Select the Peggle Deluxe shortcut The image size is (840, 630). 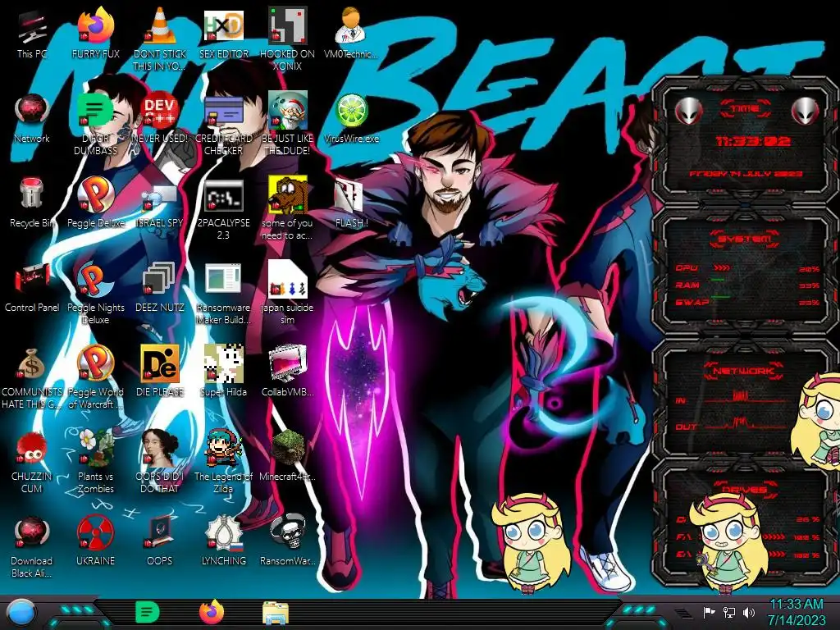[x=95, y=203]
